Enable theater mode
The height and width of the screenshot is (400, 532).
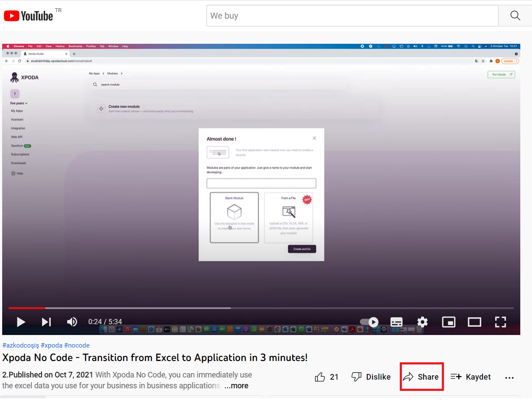click(474, 322)
